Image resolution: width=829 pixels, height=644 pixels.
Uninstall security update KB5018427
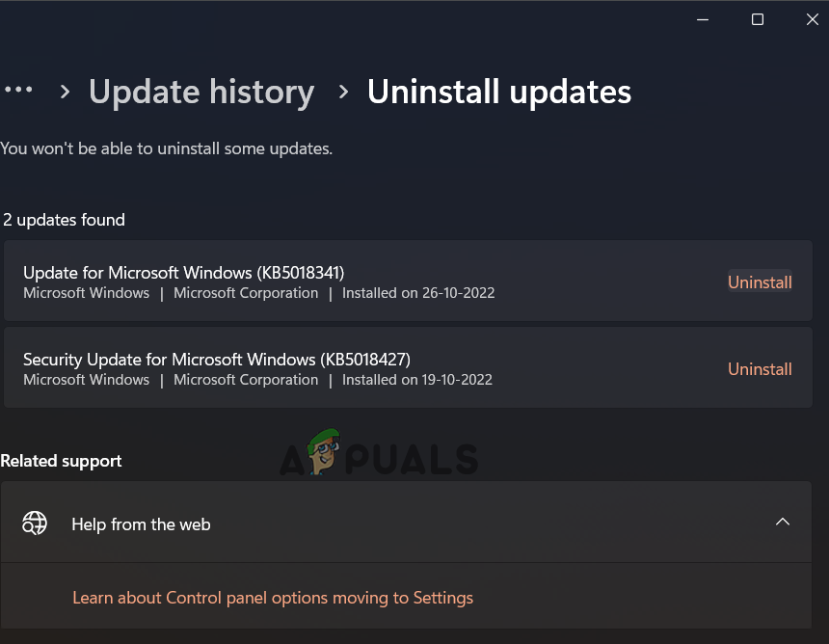click(760, 369)
